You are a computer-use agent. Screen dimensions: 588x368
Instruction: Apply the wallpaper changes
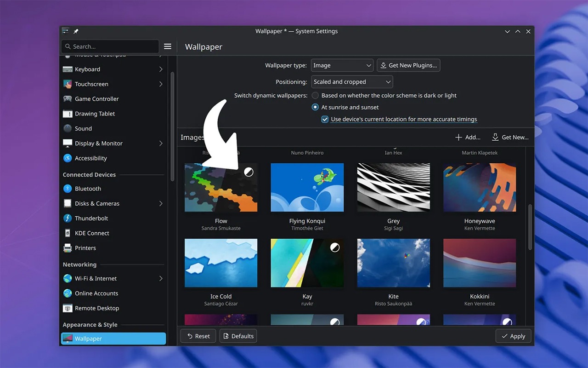pos(514,336)
